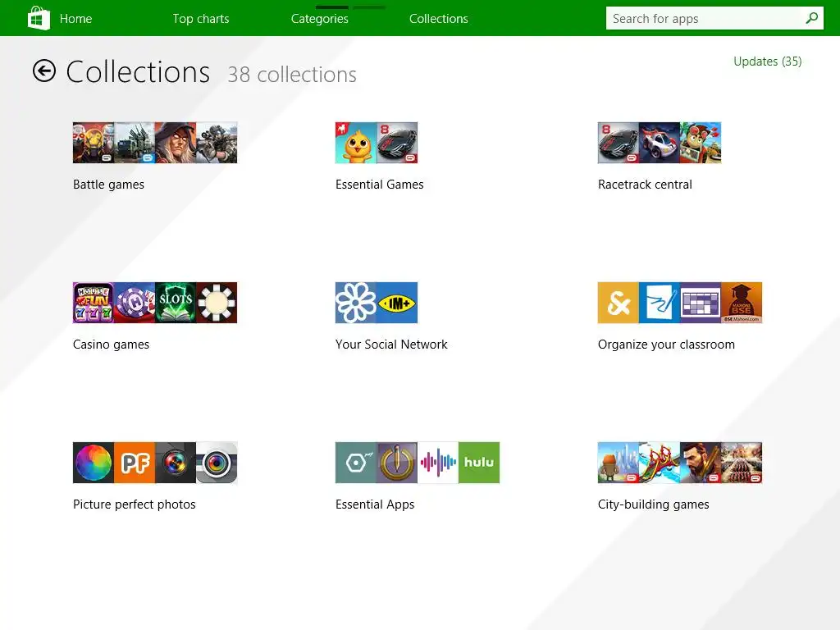The width and height of the screenshot is (840, 630).
Task: Open the orange ampersand app icon
Action: pyautogui.click(x=619, y=303)
